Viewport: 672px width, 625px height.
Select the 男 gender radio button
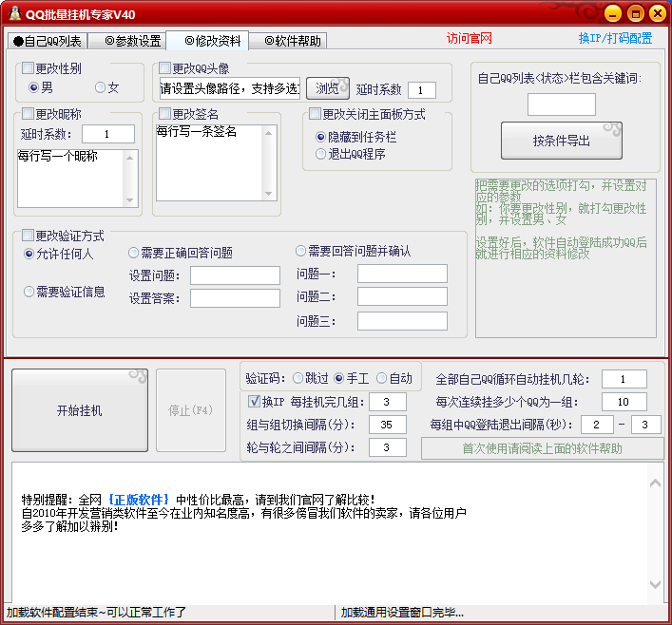(33, 87)
